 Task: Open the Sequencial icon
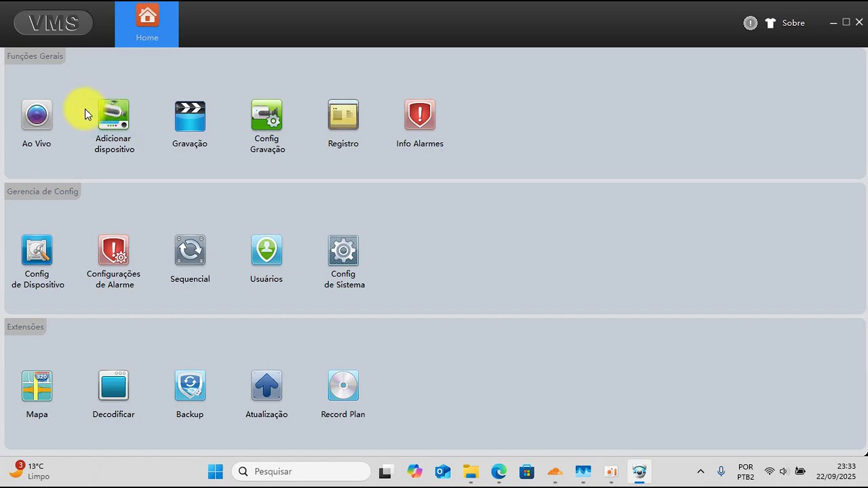pyautogui.click(x=190, y=251)
